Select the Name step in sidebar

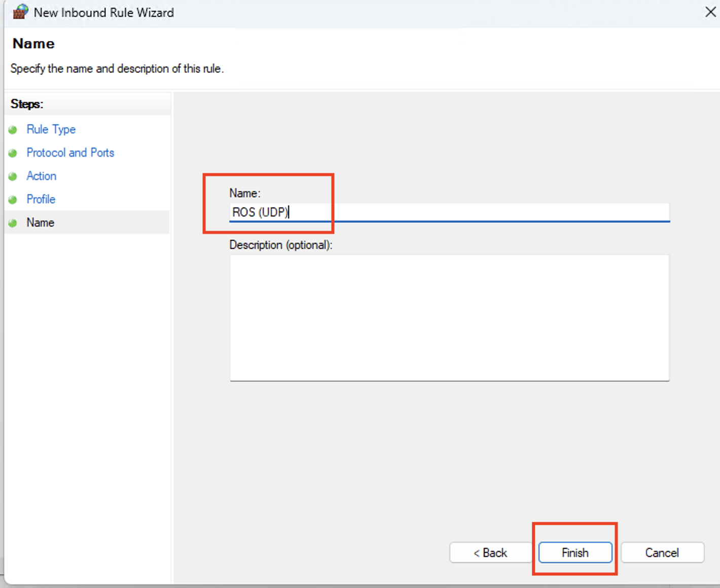pos(40,223)
